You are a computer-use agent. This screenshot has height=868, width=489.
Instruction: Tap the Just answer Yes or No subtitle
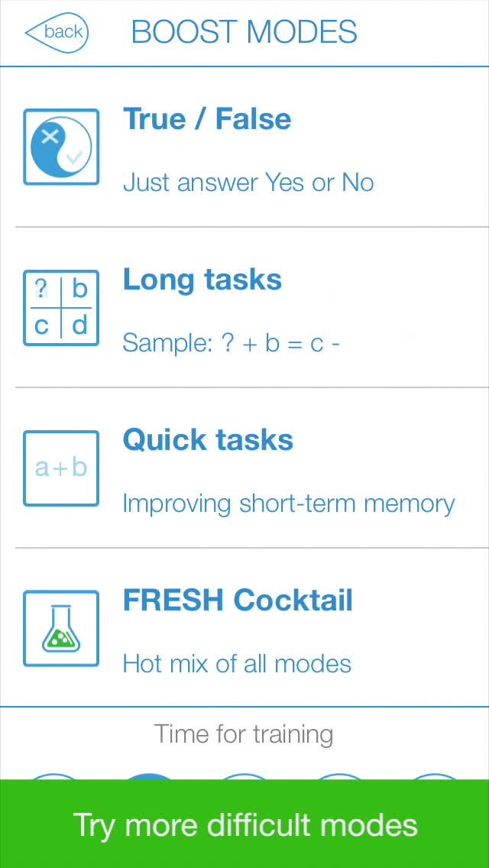248,183
